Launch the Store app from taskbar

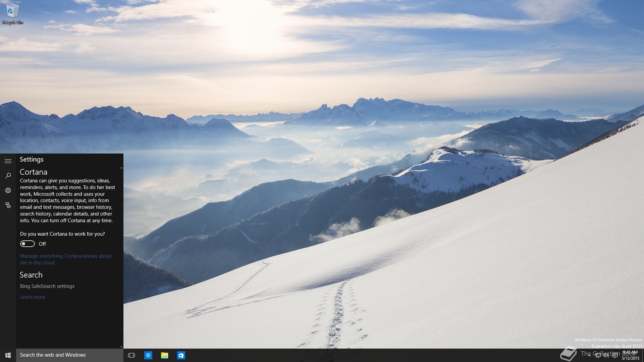181,355
